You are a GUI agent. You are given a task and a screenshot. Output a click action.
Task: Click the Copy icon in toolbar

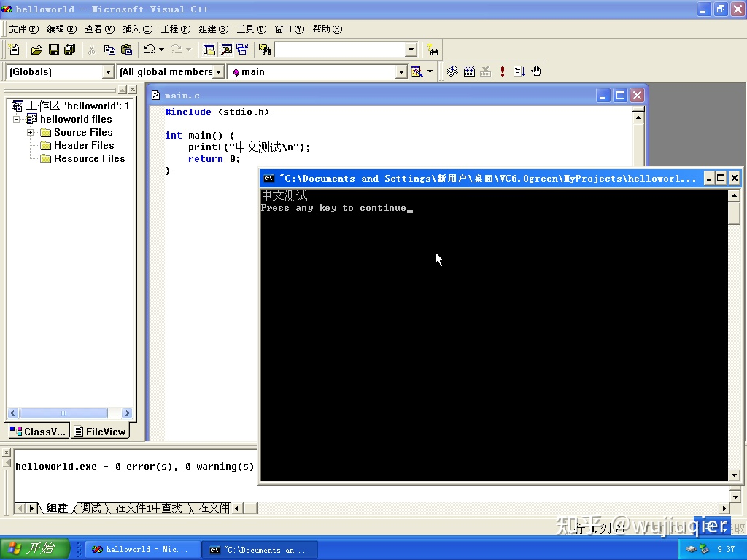pyautogui.click(x=109, y=49)
